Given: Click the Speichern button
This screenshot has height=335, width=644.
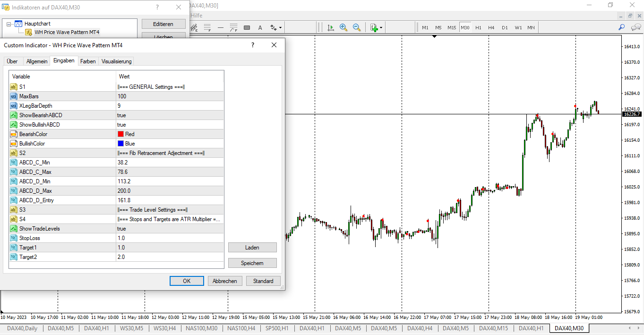Looking at the screenshot, I should (x=252, y=263).
